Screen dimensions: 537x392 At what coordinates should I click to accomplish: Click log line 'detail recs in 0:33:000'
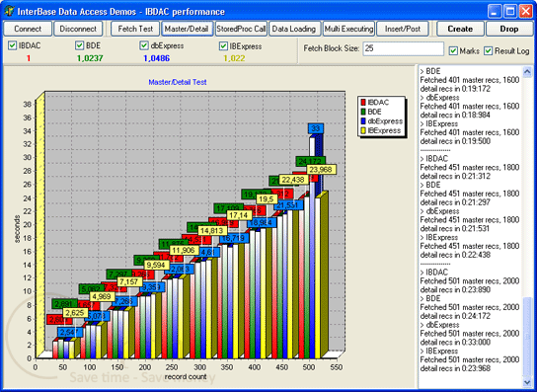[x=455, y=343]
